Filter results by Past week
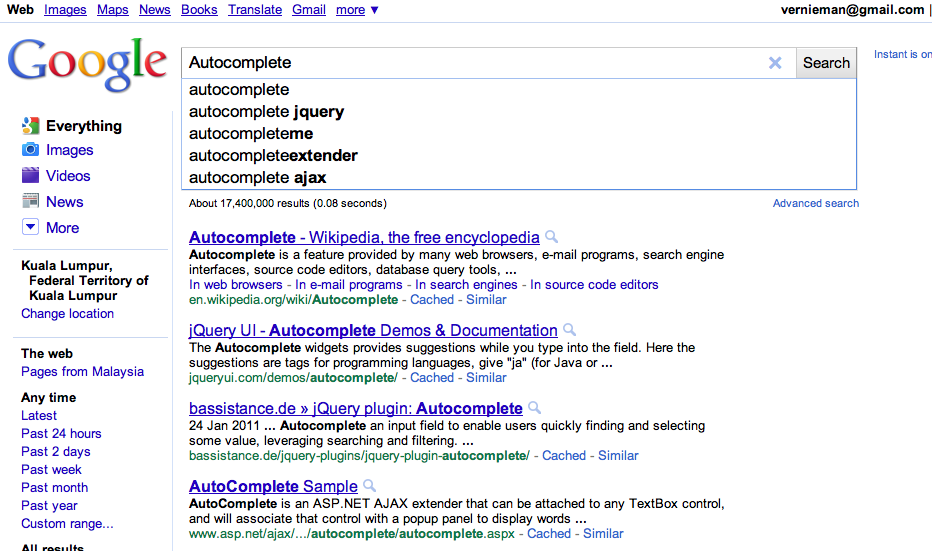This screenshot has height=551, width=932. pos(51,470)
